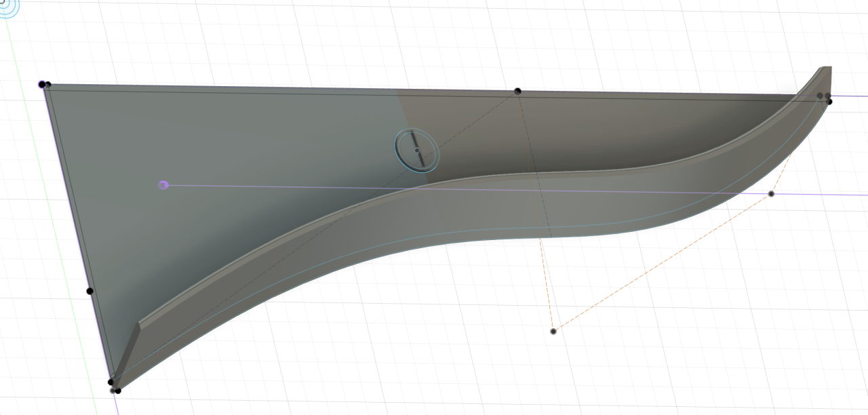Select the purple point at the construction line's end
Viewport: 868px width, 415px height.
(x=163, y=184)
